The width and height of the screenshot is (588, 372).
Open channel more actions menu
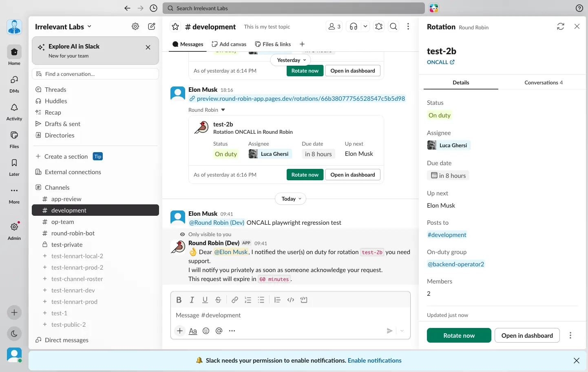(x=408, y=27)
